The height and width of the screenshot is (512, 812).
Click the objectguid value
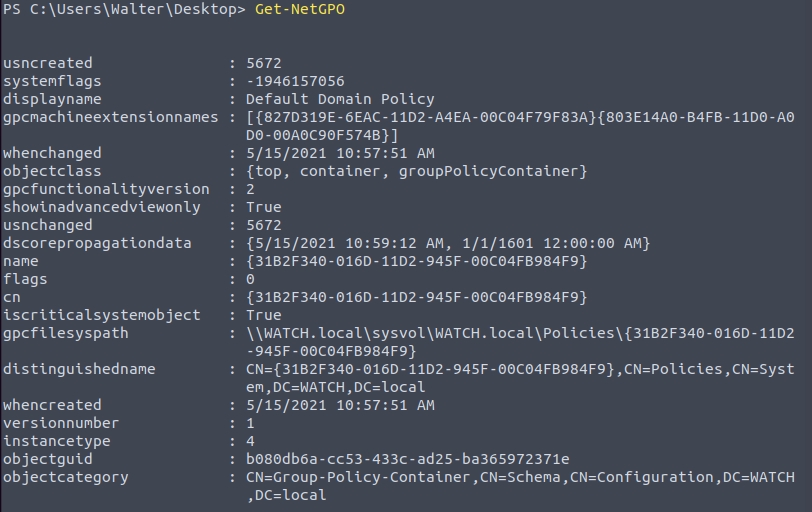407,459
